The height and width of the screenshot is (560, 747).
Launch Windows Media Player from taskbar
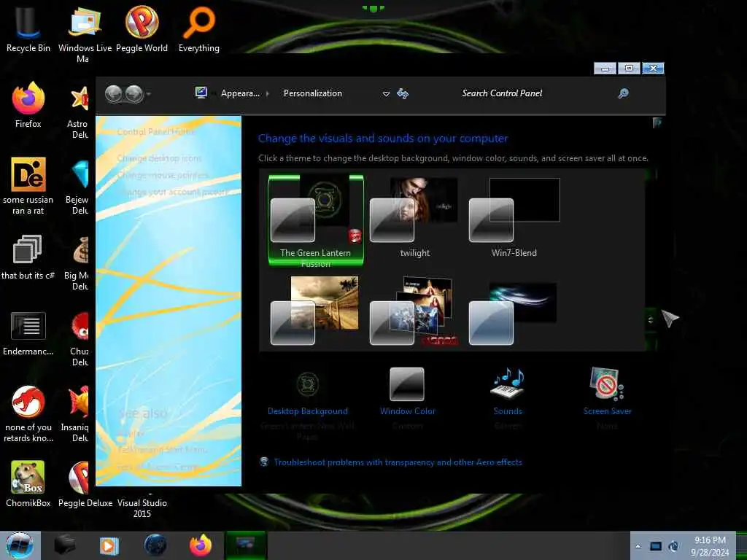click(x=109, y=545)
